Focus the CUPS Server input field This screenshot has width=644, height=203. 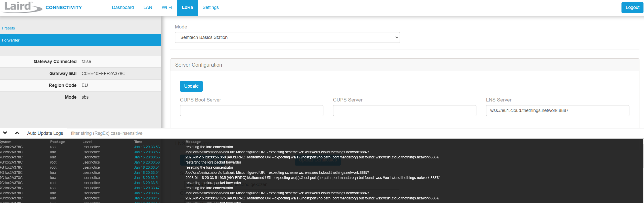click(x=405, y=110)
